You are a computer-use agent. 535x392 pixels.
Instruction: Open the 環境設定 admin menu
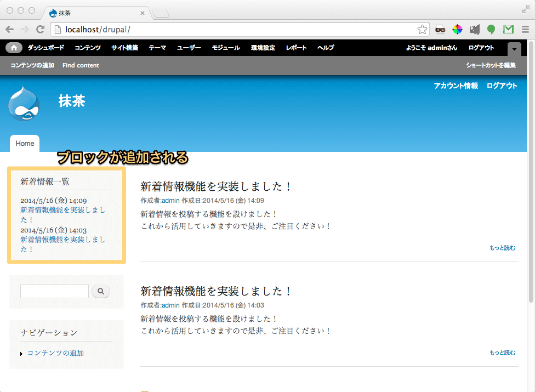point(263,48)
